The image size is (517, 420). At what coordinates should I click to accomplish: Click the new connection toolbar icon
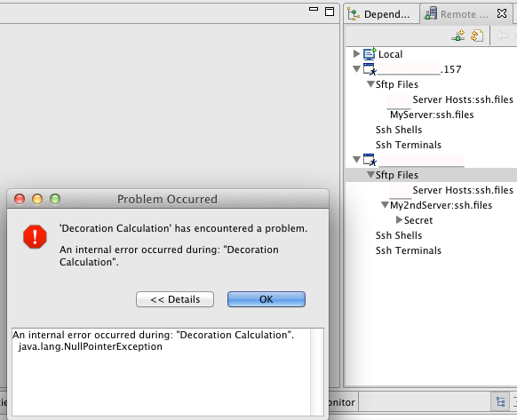point(458,36)
